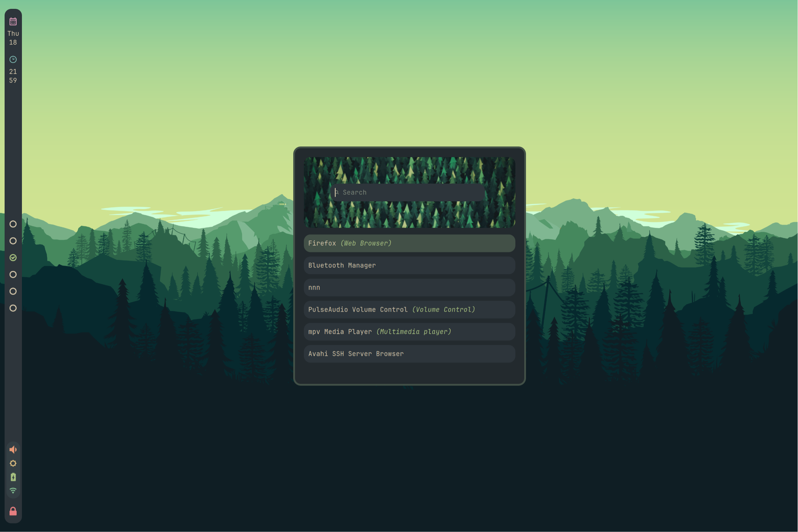
Task: Select the active checked workspace indicator
Action: [13, 258]
